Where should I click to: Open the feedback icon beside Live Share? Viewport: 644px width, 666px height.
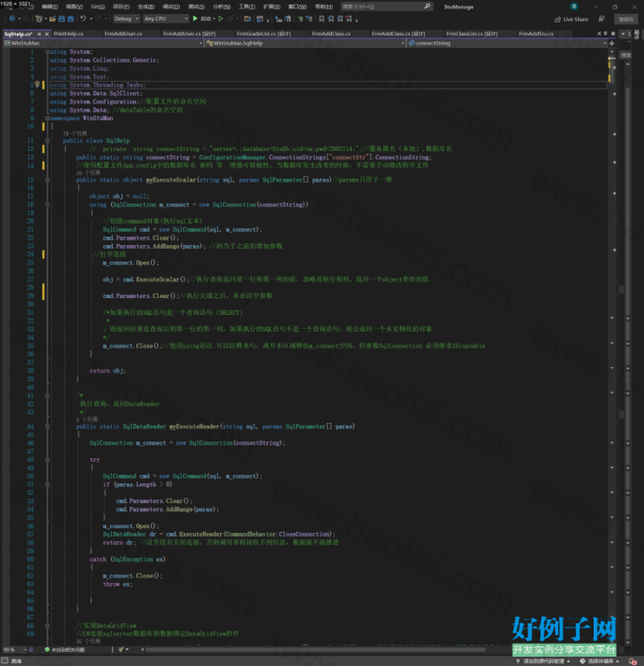[x=601, y=20]
